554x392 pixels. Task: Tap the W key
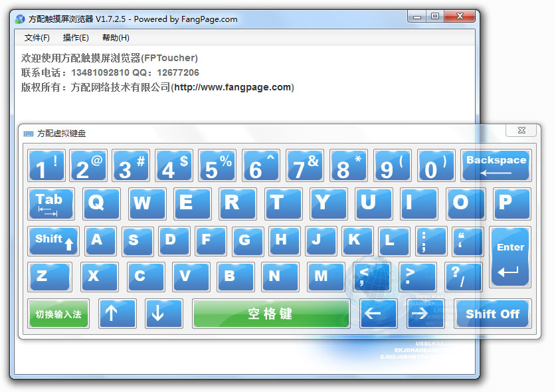[147, 204]
